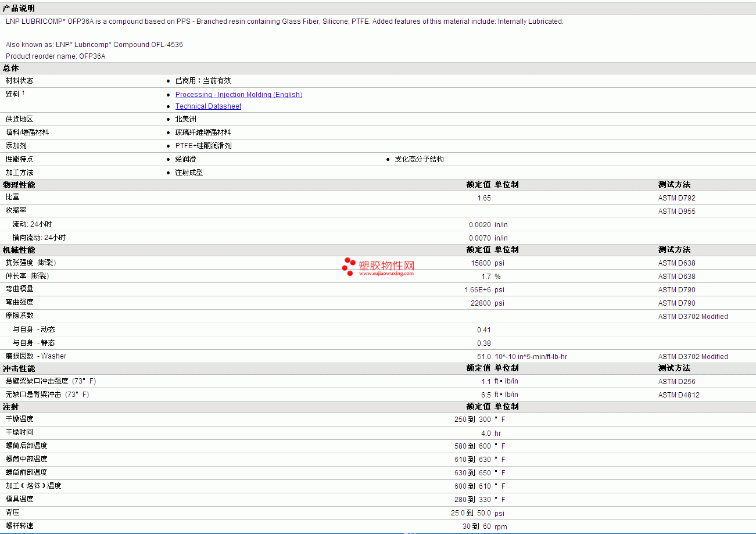Screen dimensions: 756x534
Task: Click the 螺筒前部温度 row label
Action: click(x=27, y=472)
